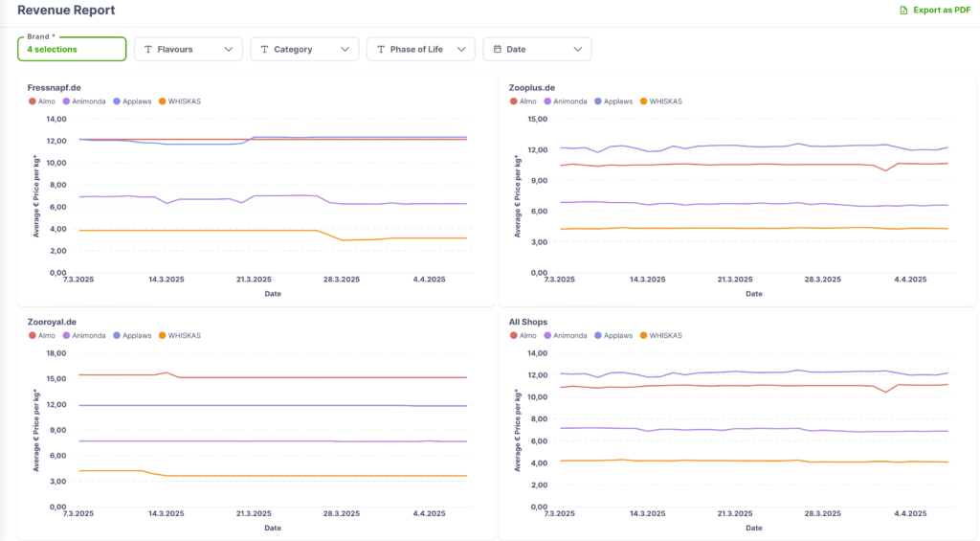Toggle Animonda series in All Shops legend
980x541 pixels.
567,335
